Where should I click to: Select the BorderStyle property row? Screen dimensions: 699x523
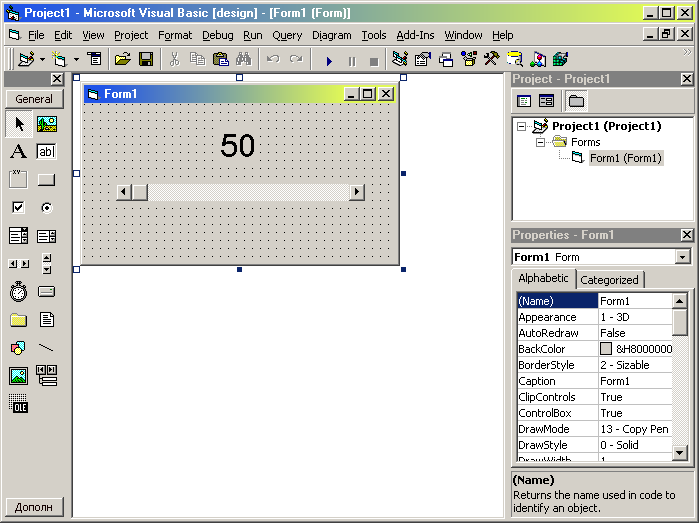pos(594,365)
